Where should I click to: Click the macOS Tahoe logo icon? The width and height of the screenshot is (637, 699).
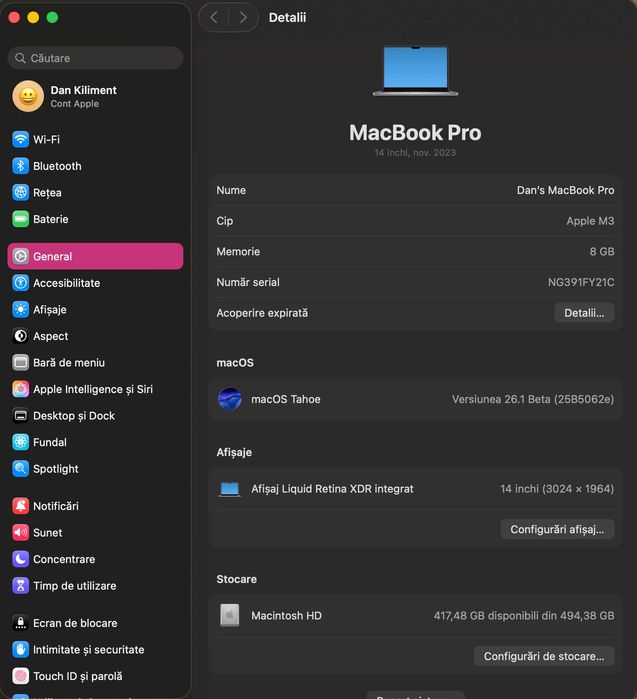tap(230, 399)
